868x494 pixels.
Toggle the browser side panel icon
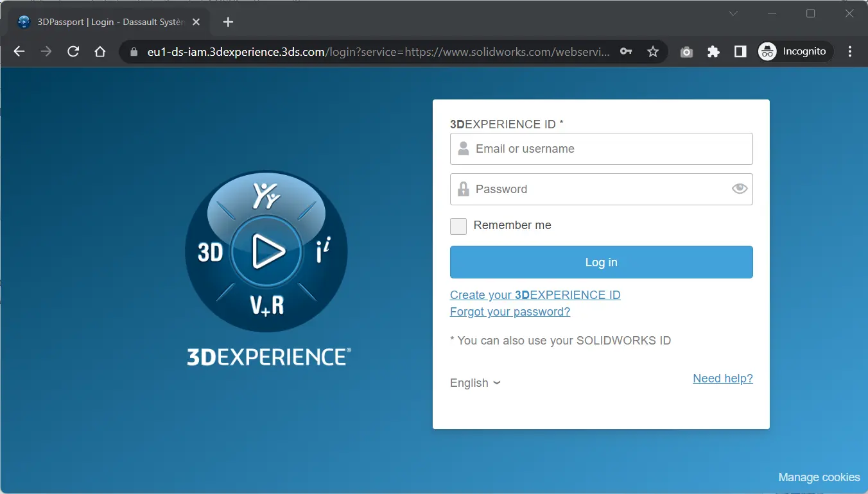tap(740, 52)
